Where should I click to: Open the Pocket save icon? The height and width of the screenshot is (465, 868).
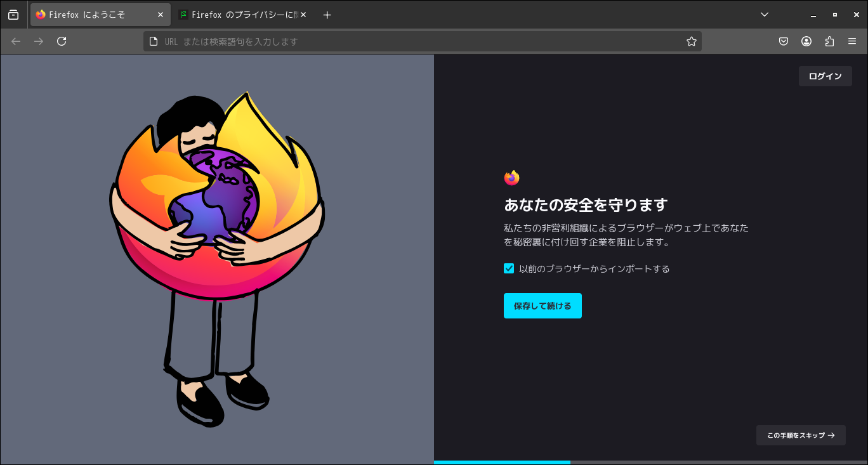[784, 41]
